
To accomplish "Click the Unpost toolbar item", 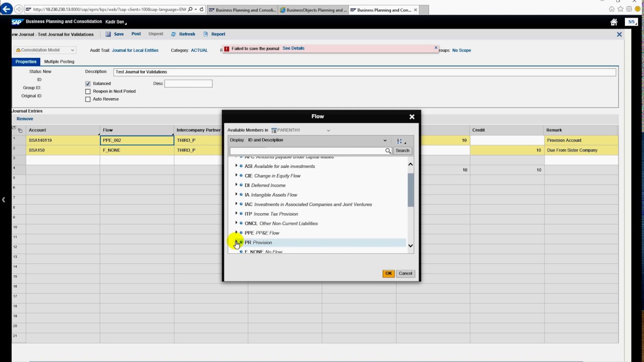I will (x=156, y=34).
